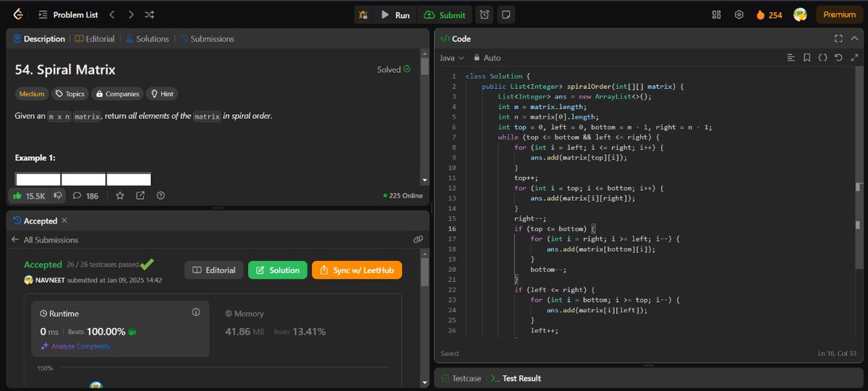Click the streak flame counter 254
Screen dimensions: 868x391
coord(769,14)
